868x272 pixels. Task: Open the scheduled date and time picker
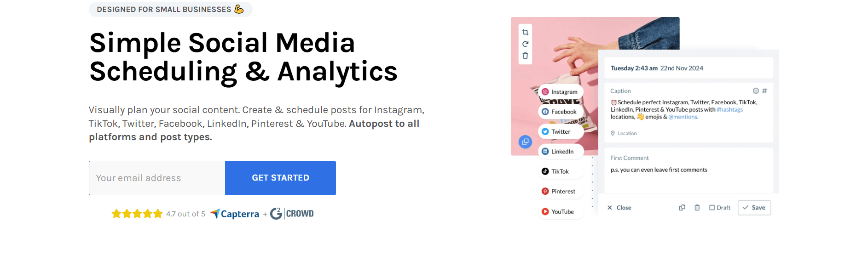pos(657,68)
